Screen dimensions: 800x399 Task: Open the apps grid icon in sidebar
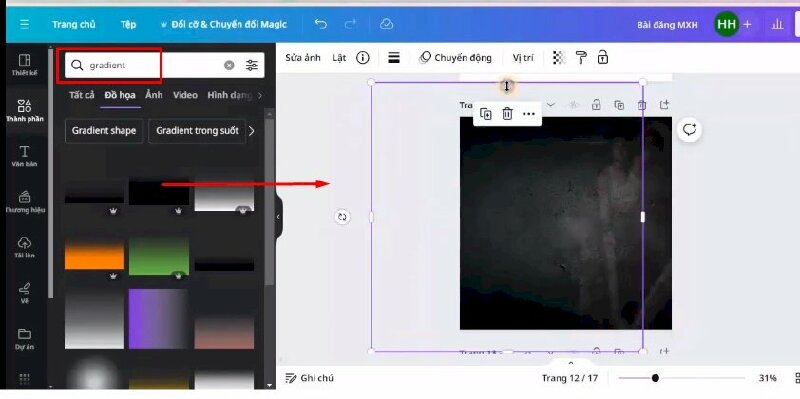click(24, 379)
